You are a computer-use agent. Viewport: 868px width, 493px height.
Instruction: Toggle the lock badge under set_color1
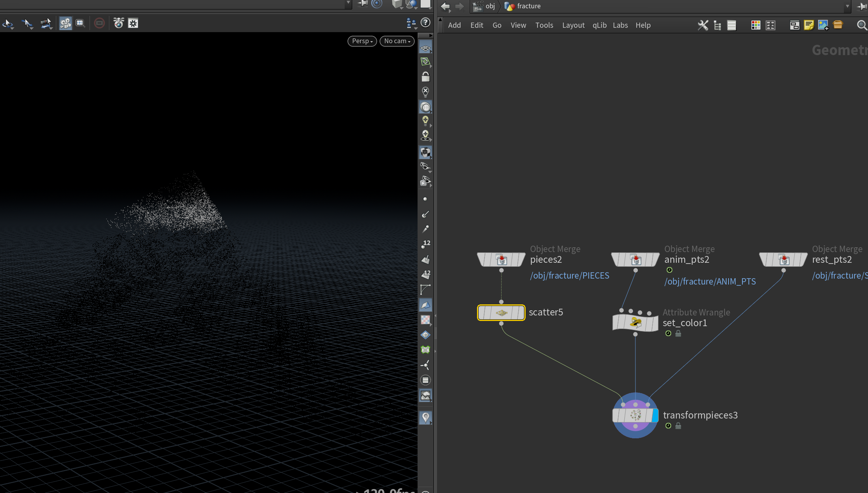click(678, 334)
